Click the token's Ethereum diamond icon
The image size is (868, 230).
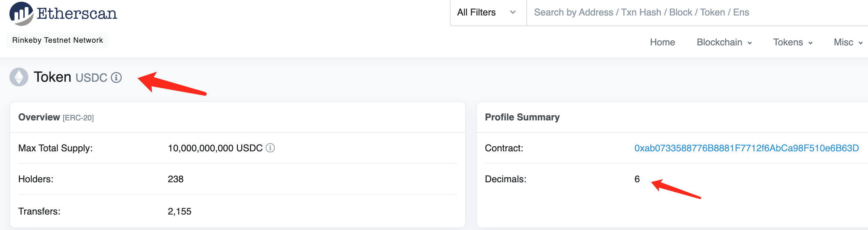pos(19,77)
